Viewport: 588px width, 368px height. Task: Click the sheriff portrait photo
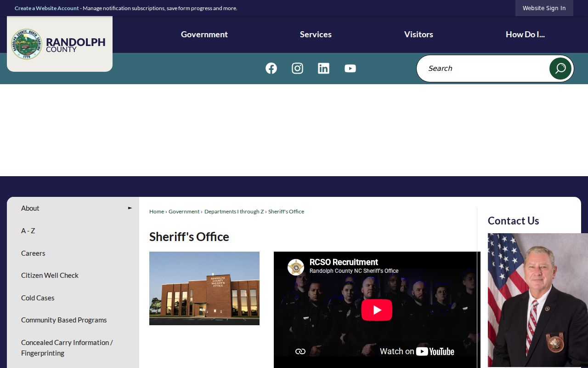pyautogui.click(x=538, y=300)
